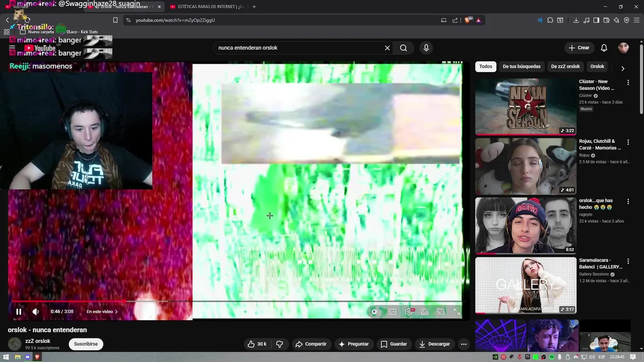Open the Windows Start button
Viewport: 644px width, 362px height.
pos(7,357)
